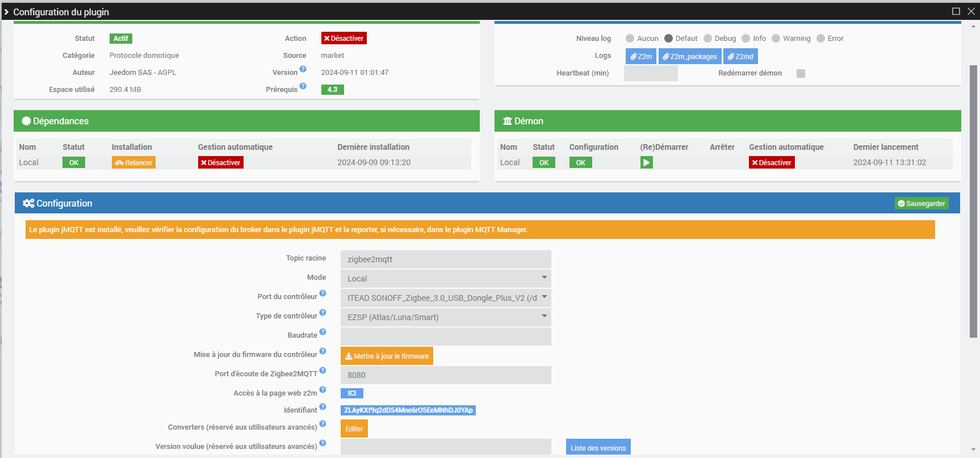Click Mettre à jour le firmware
The height and width of the screenshot is (458, 980).
(387, 356)
